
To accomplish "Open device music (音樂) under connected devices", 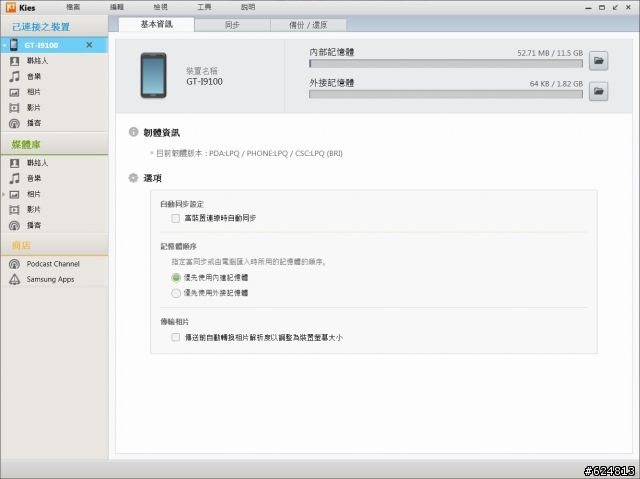I will [x=34, y=76].
